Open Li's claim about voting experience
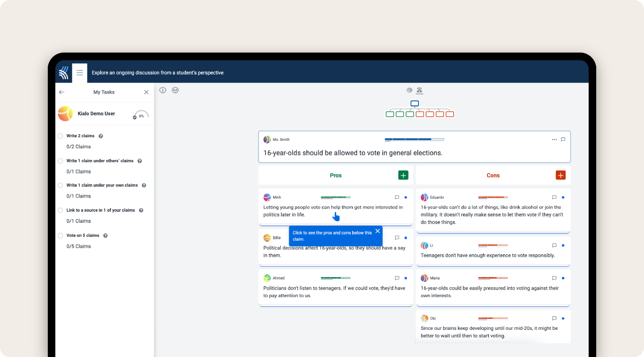Viewport: 644px width, 357px height. tap(488, 255)
